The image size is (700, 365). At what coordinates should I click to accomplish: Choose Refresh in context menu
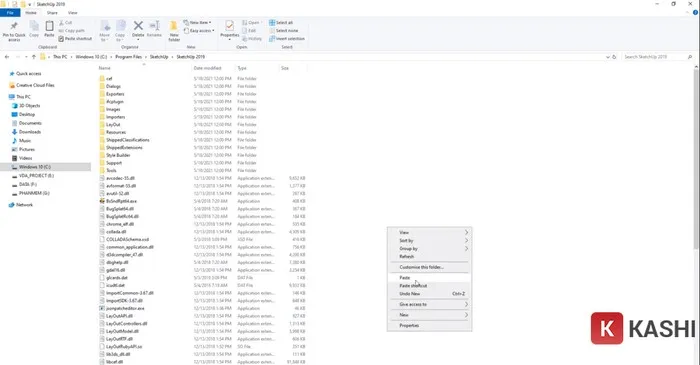429,257
